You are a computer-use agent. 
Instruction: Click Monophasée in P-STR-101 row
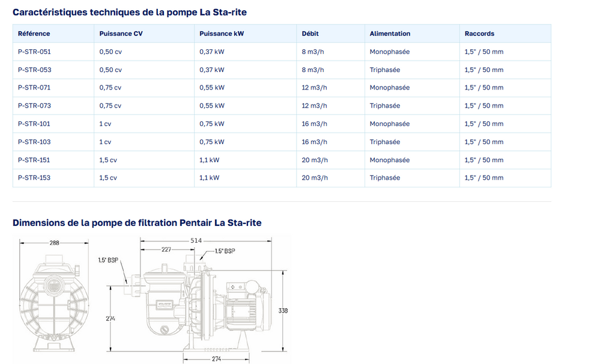coord(389,124)
